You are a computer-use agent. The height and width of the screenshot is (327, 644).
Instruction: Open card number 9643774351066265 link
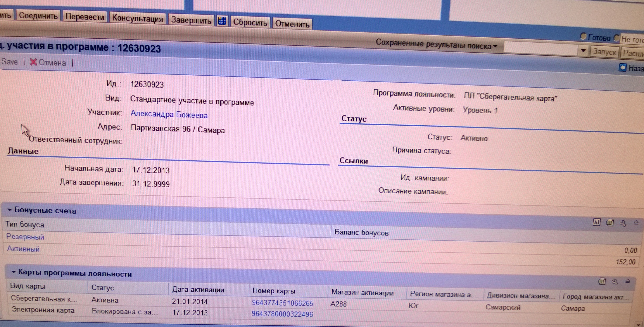click(x=282, y=303)
